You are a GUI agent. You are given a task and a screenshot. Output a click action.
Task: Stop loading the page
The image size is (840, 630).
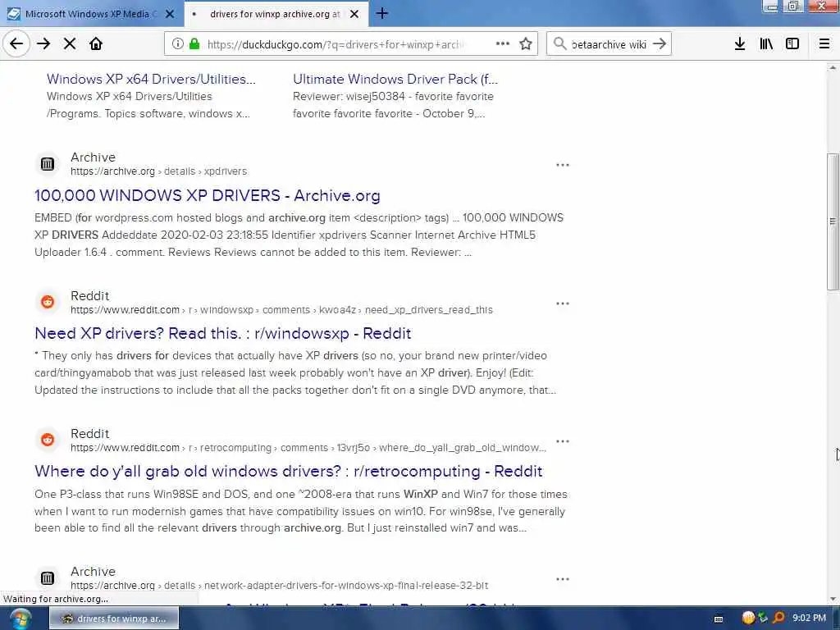tap(70, 44)
